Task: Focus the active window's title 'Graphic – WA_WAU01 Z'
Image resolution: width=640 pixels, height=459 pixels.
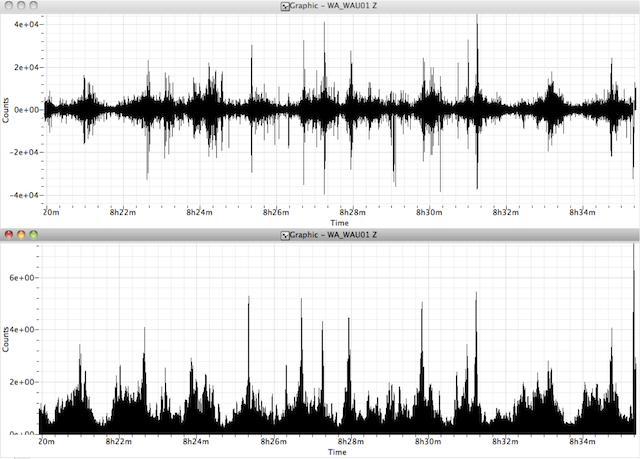Action: 333,234
